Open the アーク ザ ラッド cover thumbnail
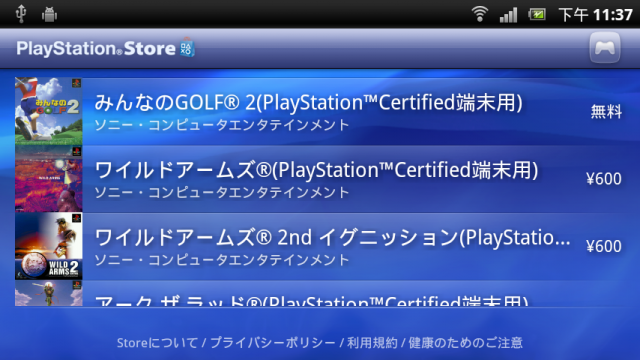This screenshot has width=640, height=360. [x=49, y=293]
